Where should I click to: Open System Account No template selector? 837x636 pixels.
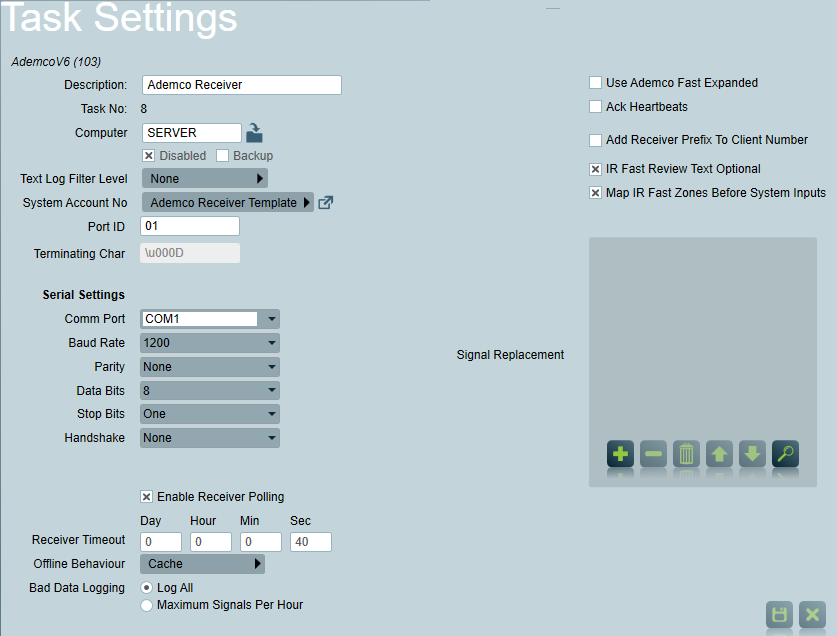pos(228,202)
